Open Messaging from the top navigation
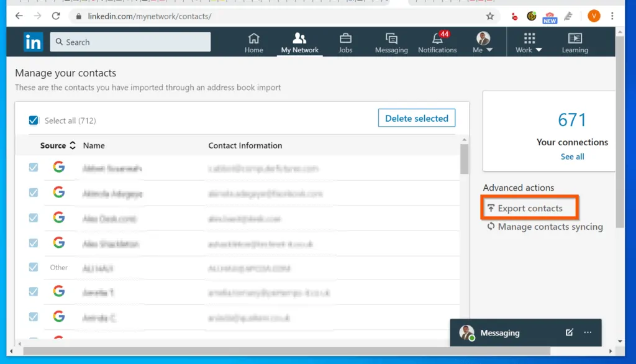636x364 pixels. (391, 43)
